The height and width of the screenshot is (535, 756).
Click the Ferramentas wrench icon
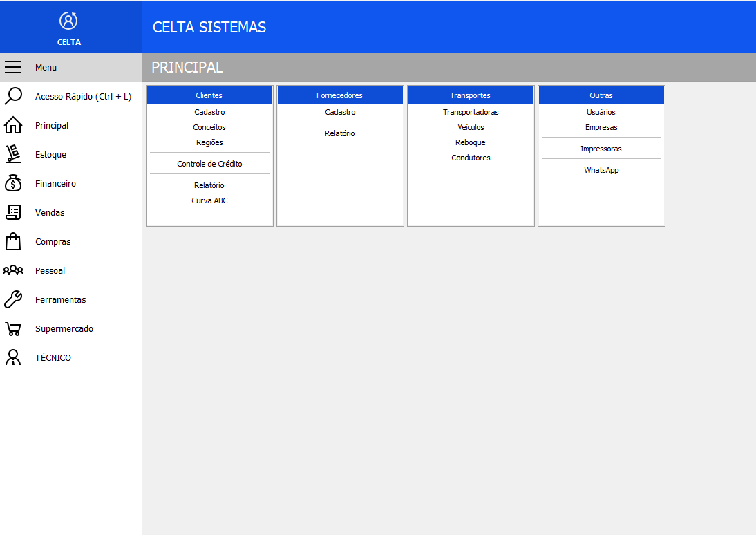13,299
